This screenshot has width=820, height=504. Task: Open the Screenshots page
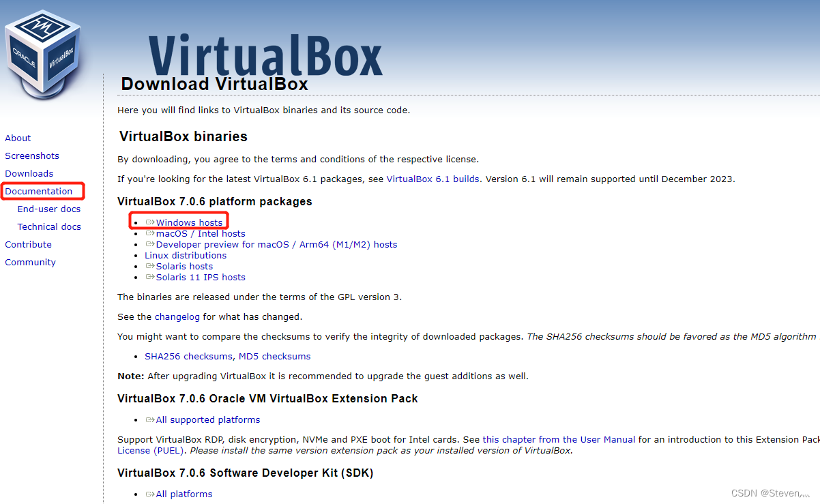tap(31, 155)
